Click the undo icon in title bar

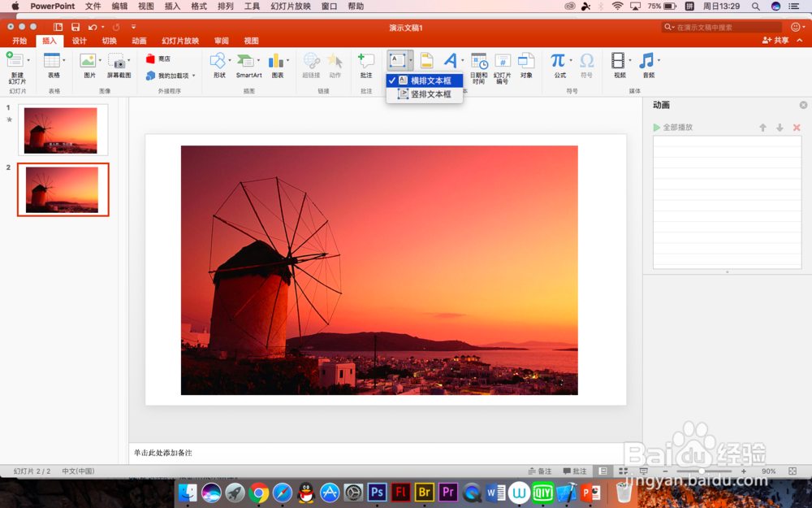tap(93, 27)
